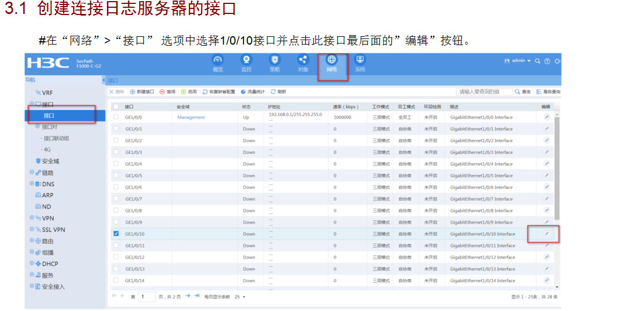644x311 pixels.
Task: Click the search query input field
Action: 484,91
